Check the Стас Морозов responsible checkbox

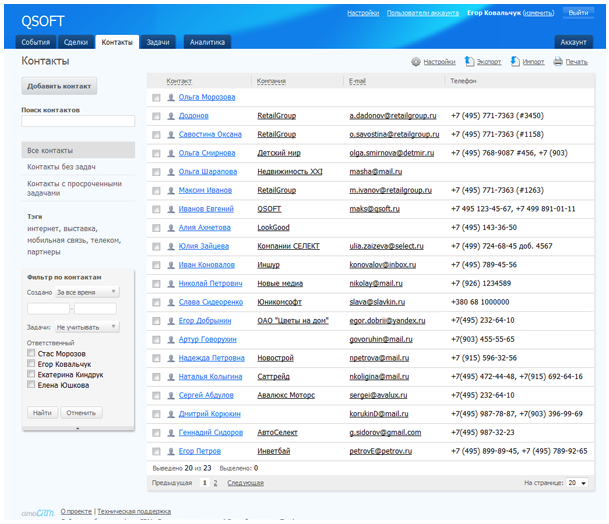coord(32,354)
